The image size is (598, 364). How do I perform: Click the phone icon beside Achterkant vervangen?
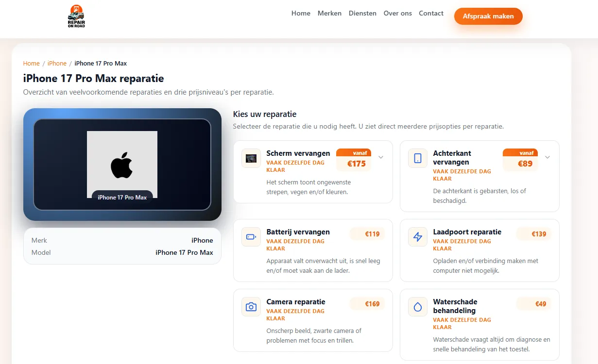click(x=418, y=158)
